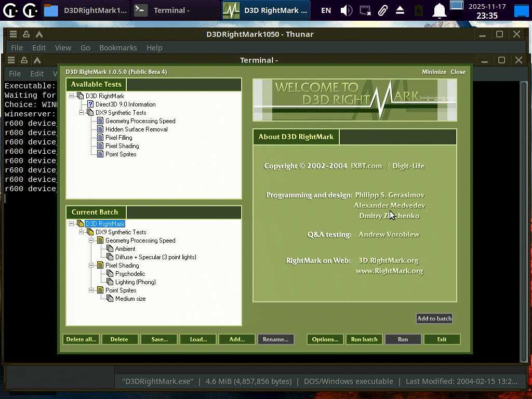Click the Ambient test icon
The image size is (532, 399).
point(110,249)
